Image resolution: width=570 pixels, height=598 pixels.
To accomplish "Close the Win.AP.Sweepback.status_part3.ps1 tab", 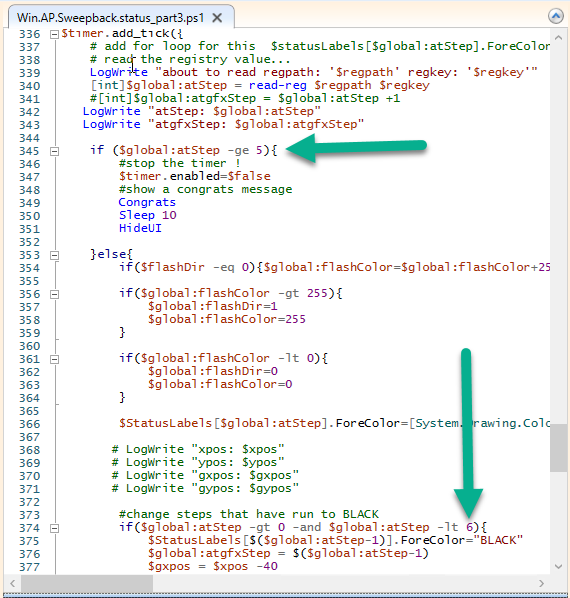I will [x=217, y=18].
